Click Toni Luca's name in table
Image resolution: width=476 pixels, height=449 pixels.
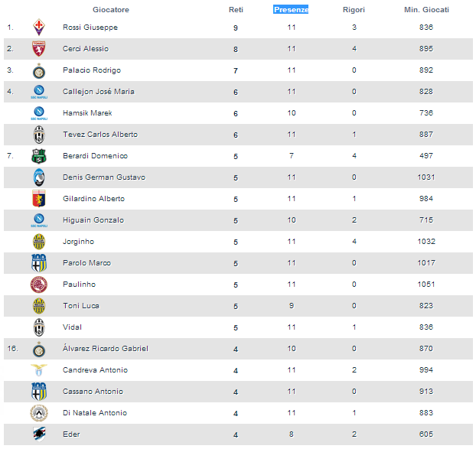80,306
